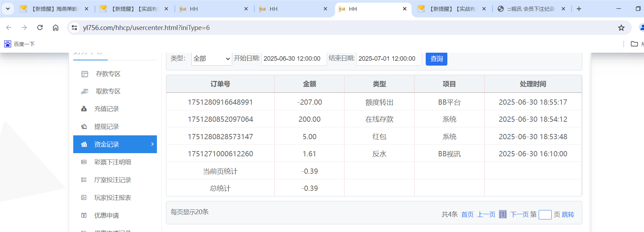Click the 存款专区 sidebar icon
644x232 pixels.
pos(84,74)
